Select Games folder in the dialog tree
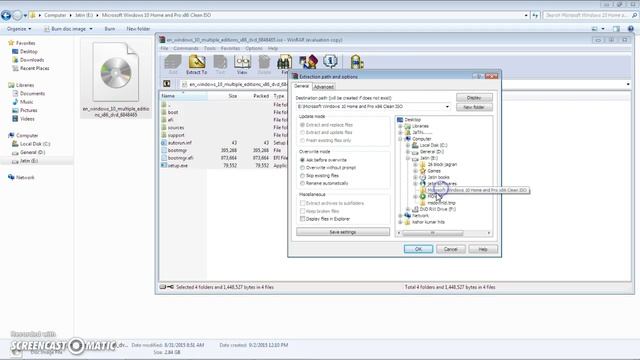 pyautogui.click(x=433, y=171)
